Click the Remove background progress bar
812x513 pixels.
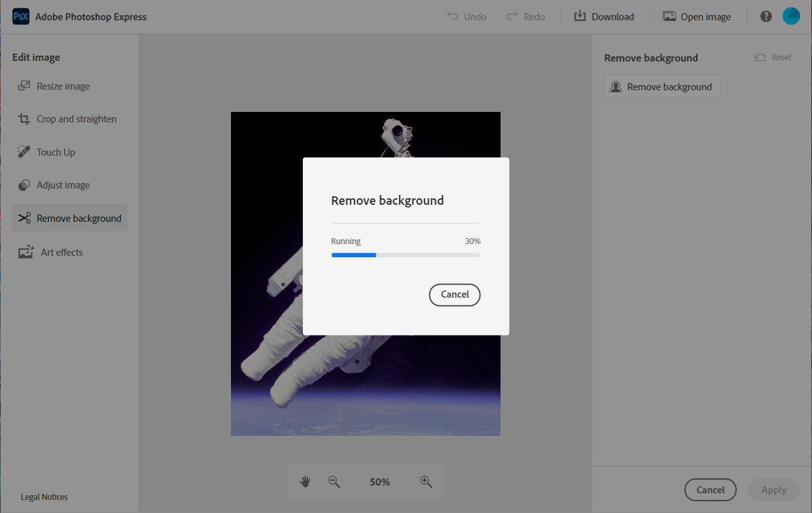(406, 255)
